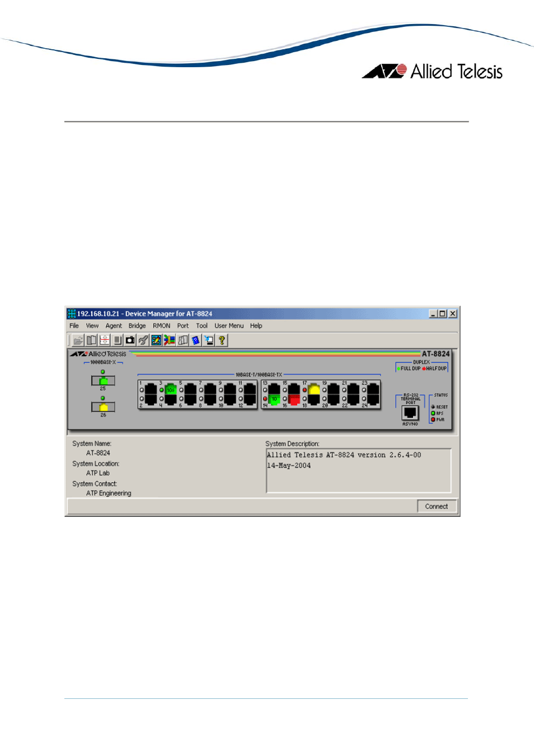Click the RS-232 terminal port ASYN0
Viewport: 534px width, 756px height.
coord(410,413)
